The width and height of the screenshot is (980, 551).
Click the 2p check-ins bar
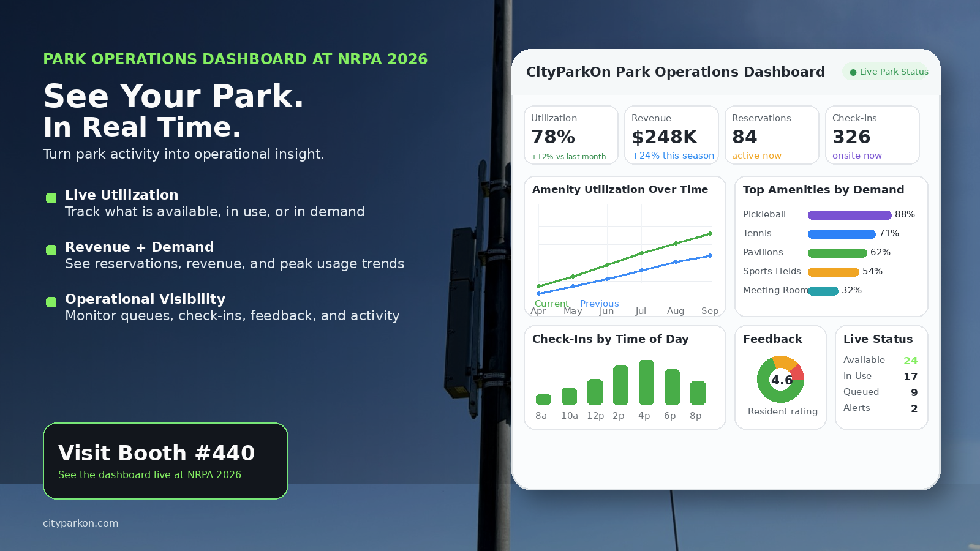(x=620, y=385)
